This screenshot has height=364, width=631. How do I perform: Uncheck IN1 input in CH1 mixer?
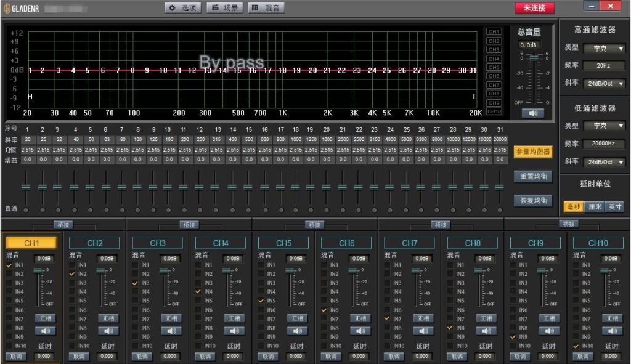[x=9, y=265]
